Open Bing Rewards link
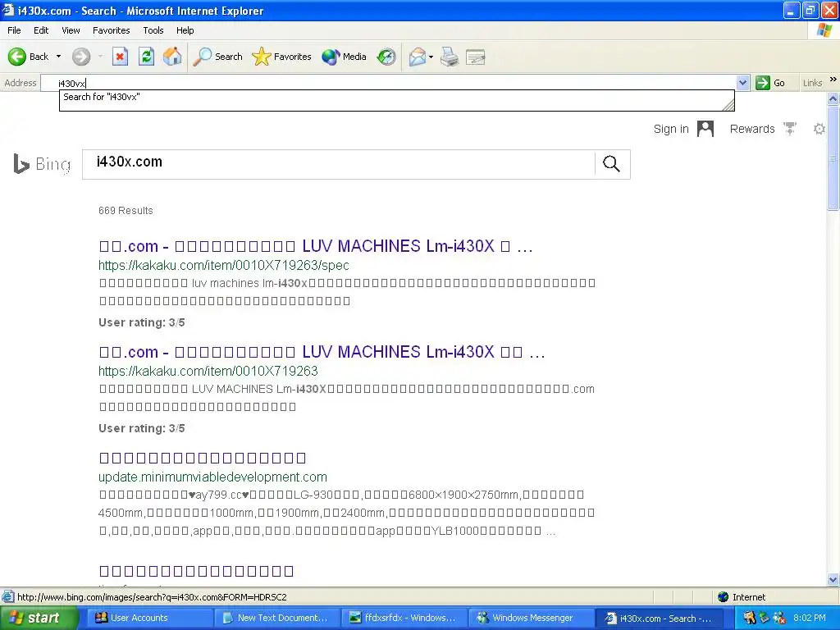This screenshot has width=840, height=630. pyautogui.click(x=752, y=129)
